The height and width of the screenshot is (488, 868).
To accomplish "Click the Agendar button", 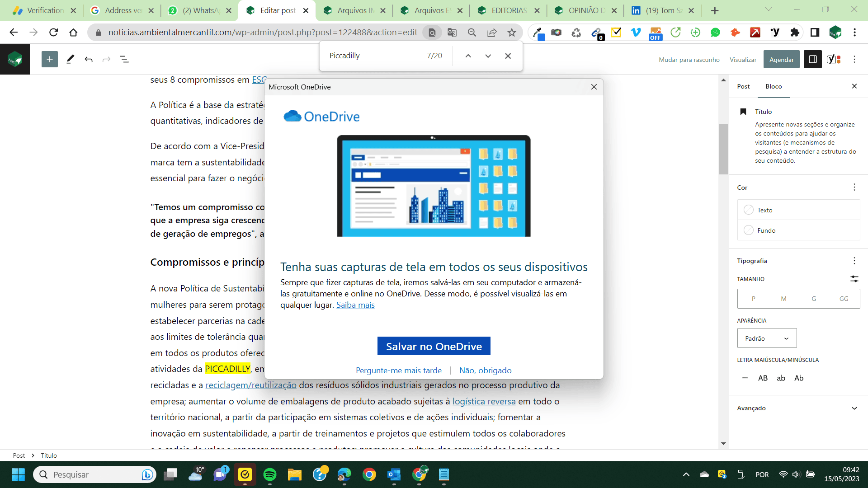I will (781, 59).
